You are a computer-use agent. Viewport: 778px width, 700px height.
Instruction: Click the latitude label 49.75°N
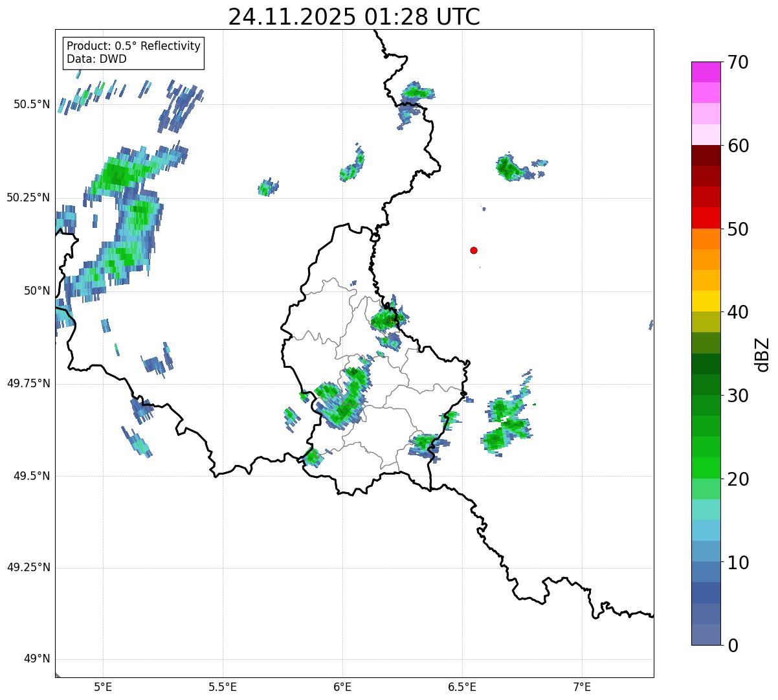pos(28,383)
